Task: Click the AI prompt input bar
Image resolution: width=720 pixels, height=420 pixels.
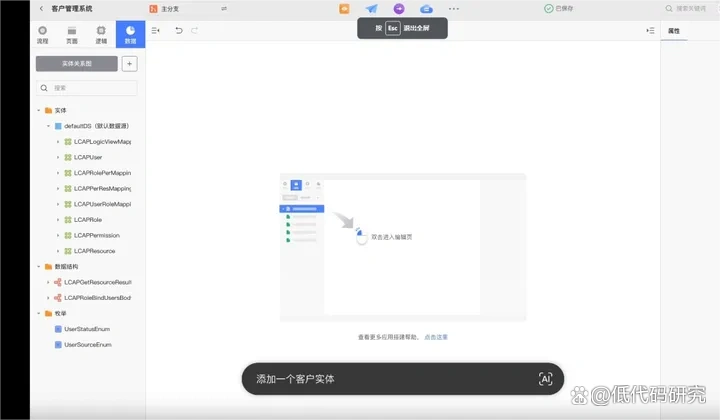Action: coord(403,379)
